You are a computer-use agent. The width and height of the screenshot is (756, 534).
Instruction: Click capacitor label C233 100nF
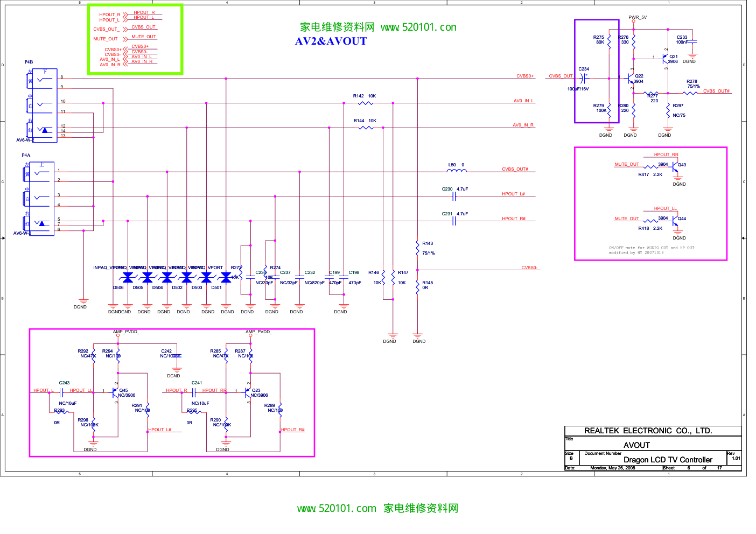tap(682, 40)
